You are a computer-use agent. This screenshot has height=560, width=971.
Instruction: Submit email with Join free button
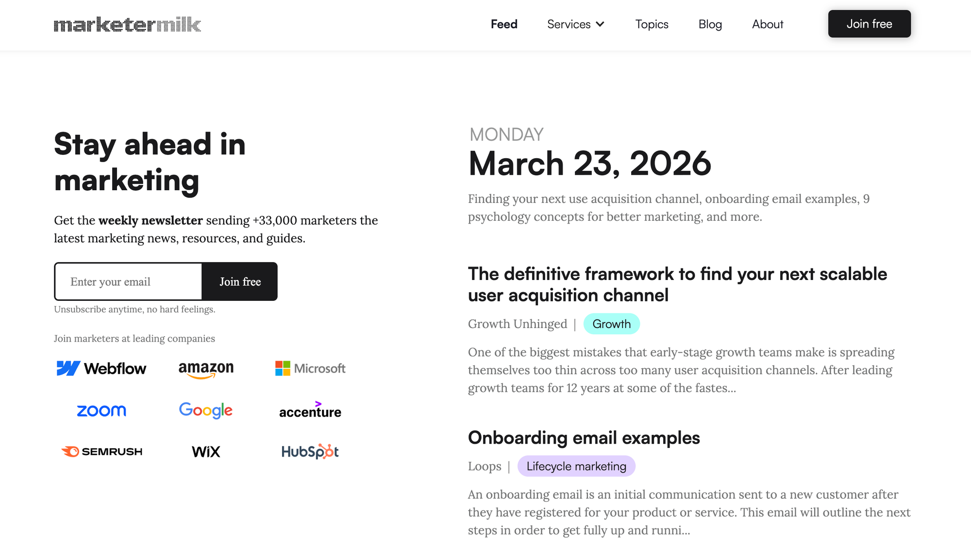tap(240, 281)
